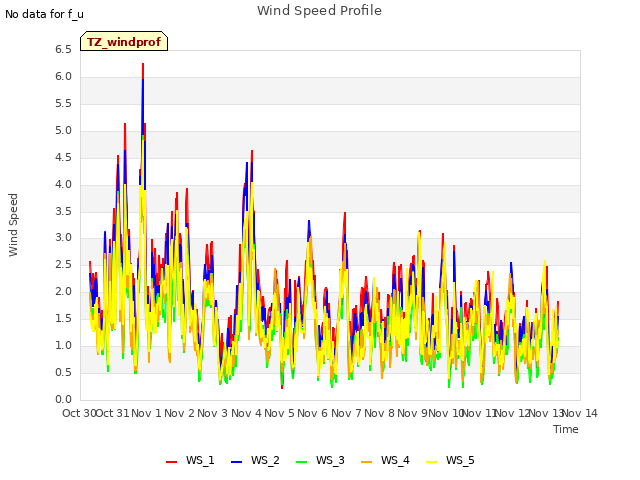
Task: Click the 2.5 y-axis tick label
Action: [x=63, y=264]
